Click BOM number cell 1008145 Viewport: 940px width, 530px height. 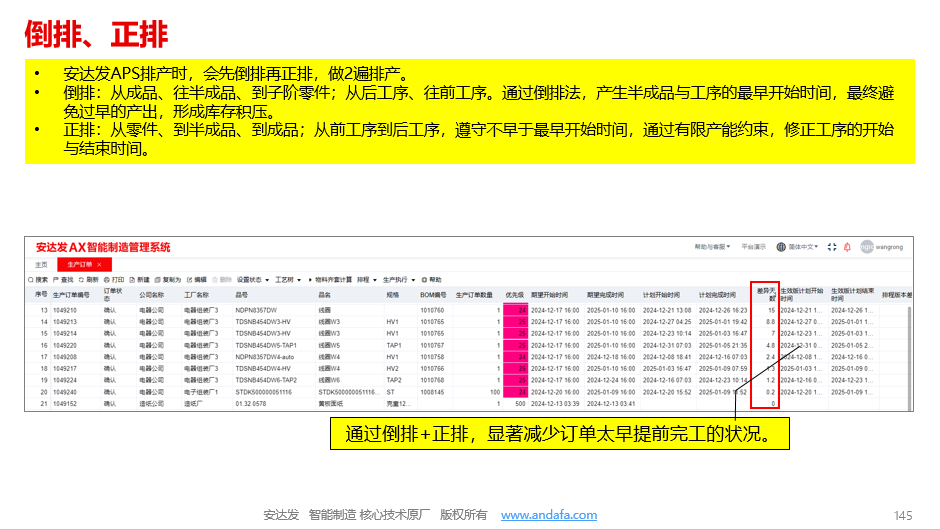[432, 392]
